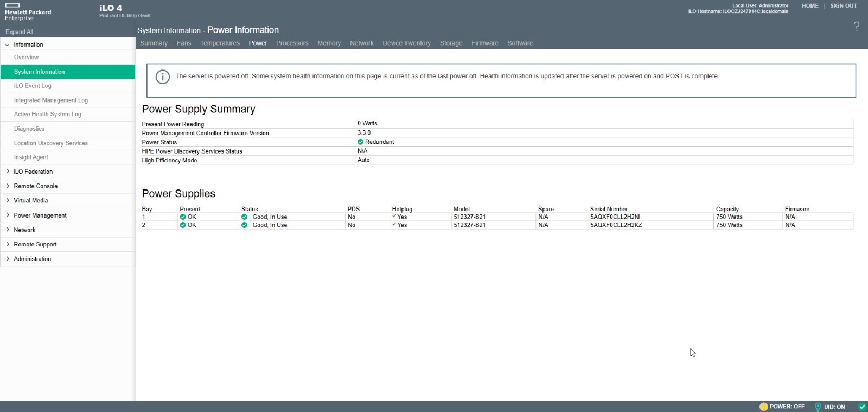Switch to the Temperatures tab
Screen dimensions: 868x412
coord(220,43)
